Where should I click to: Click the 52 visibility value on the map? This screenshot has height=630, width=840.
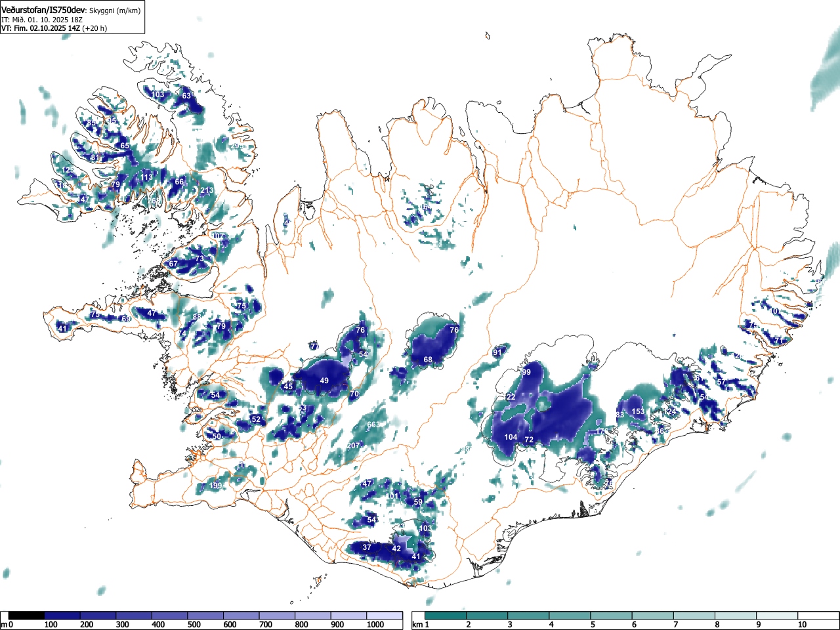[x=256, y=419]
